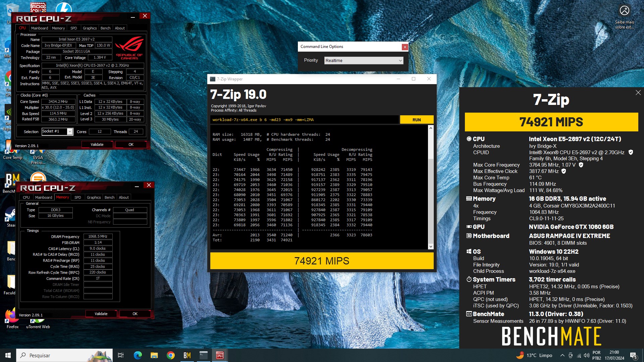Click the Meet Now tray icon
Viewport: 644px width, 362px height.
click(571, 355)
